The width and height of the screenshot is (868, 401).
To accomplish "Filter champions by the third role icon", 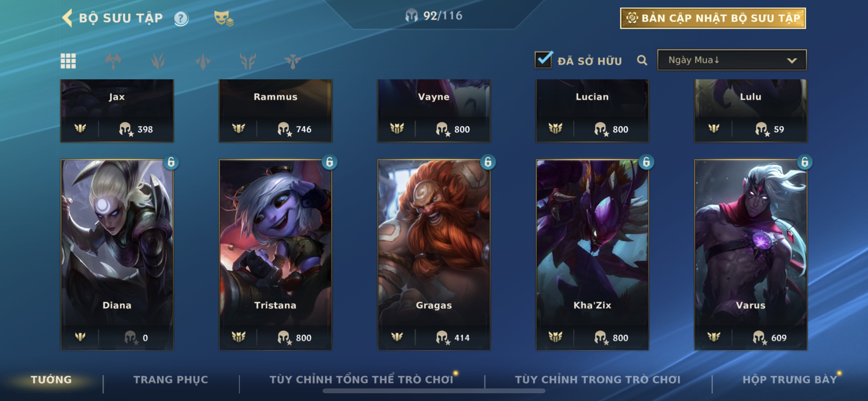I will 203,61.
